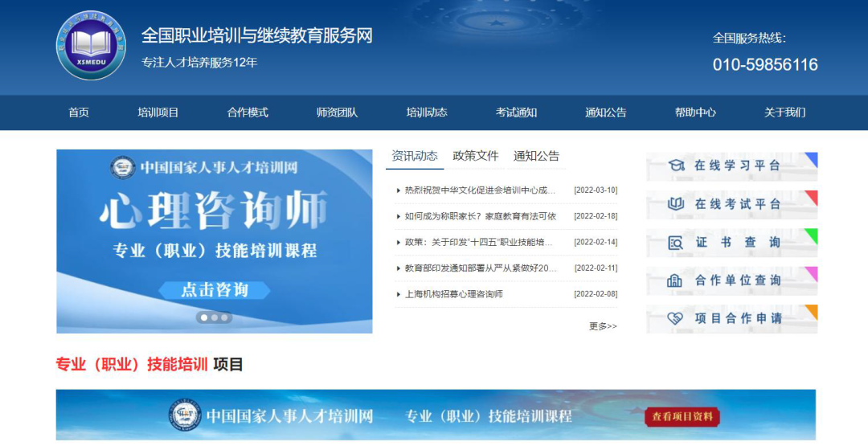The width and height of the screenshot is (868, 446).
Task: Switch to the second carousel slide dot
Action: (215, 317)
